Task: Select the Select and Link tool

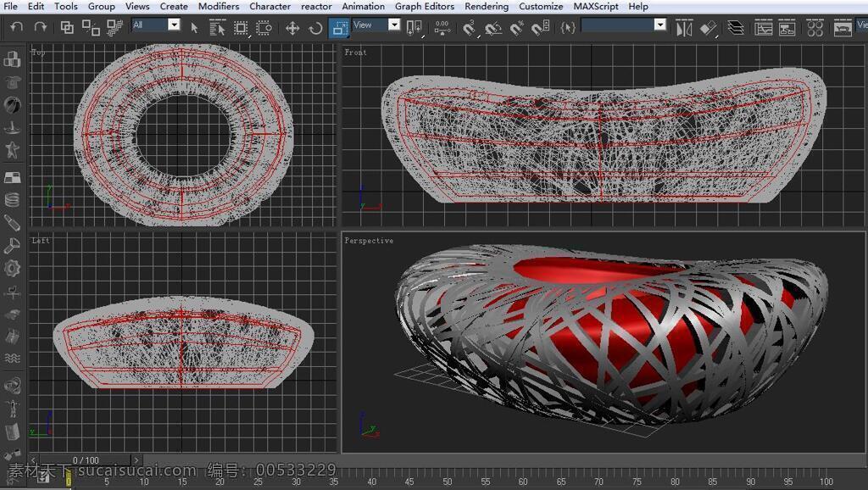Action: coord(67,27)
